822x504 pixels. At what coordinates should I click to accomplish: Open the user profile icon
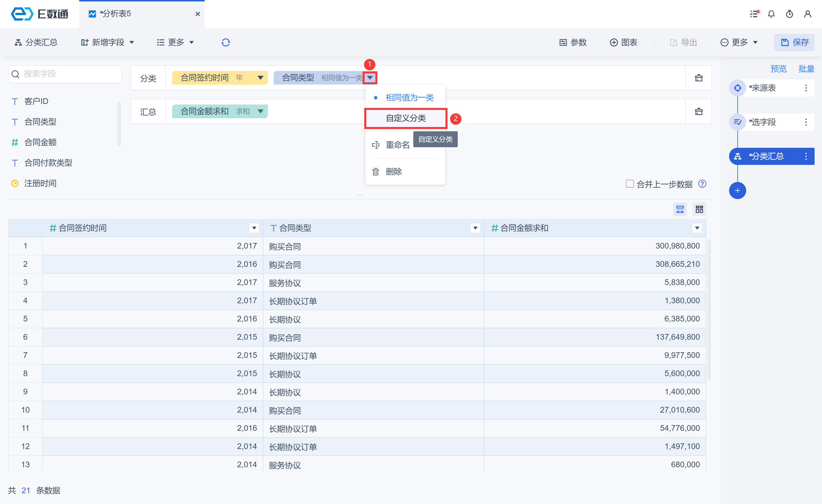807,14
